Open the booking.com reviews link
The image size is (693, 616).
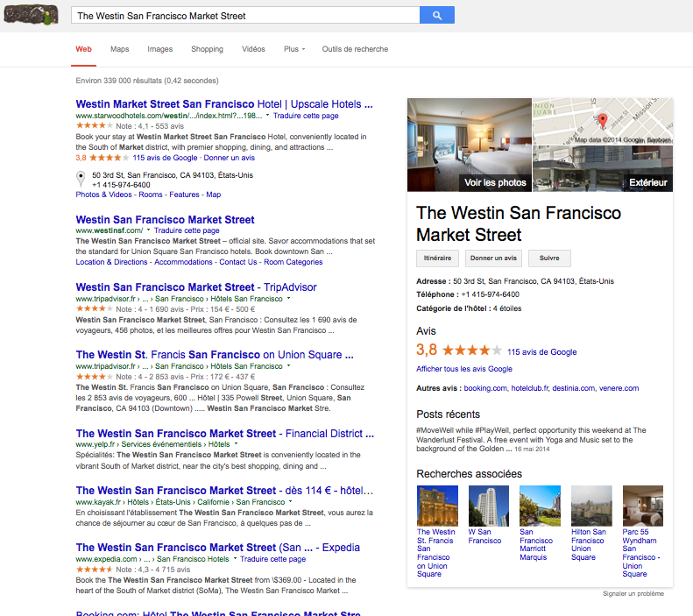tap(485, 388)
